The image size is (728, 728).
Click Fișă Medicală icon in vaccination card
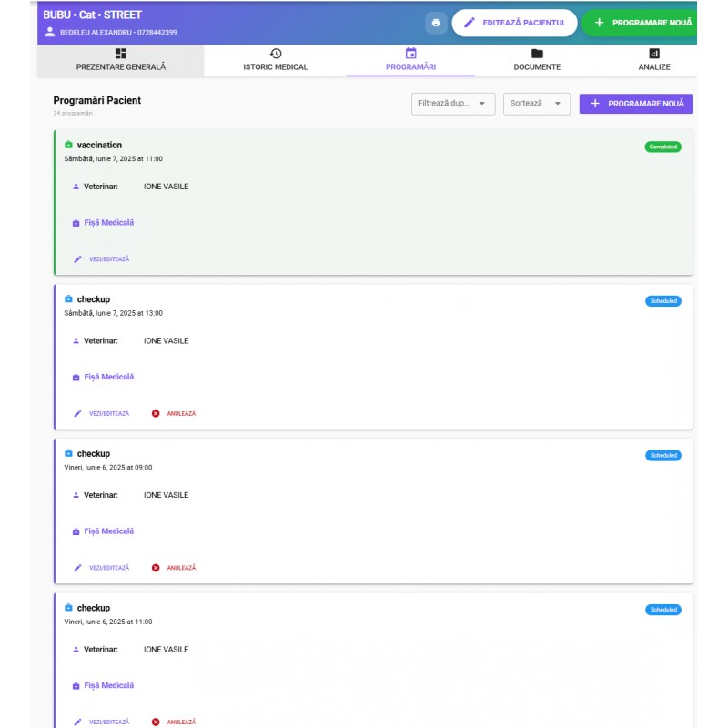point(76,223)
